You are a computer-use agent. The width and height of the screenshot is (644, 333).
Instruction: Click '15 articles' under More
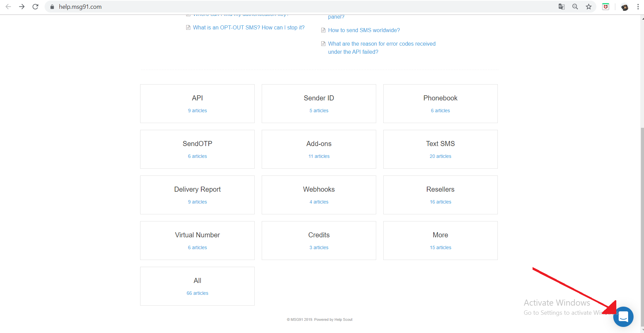(x=440, y=247)
